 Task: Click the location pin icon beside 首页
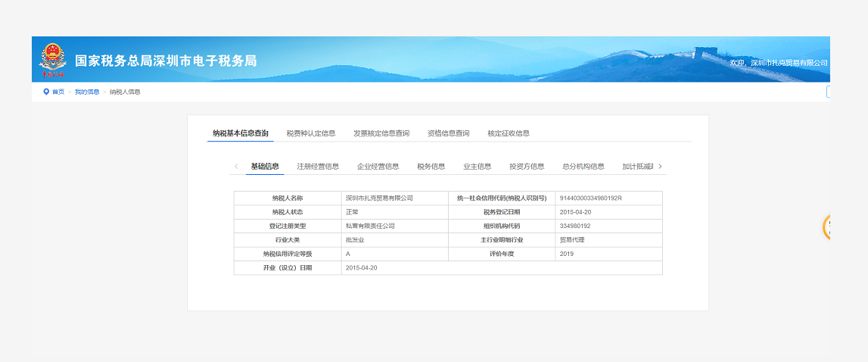46,92
